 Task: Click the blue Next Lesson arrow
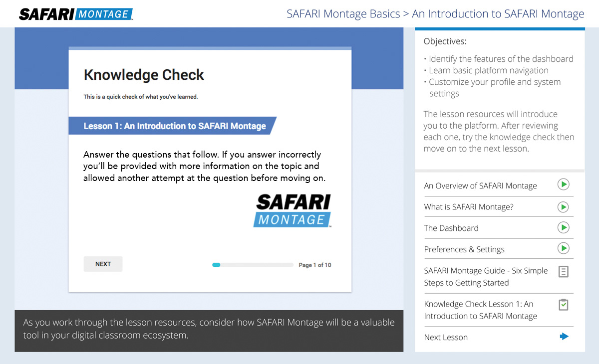[x=564, y=337]
